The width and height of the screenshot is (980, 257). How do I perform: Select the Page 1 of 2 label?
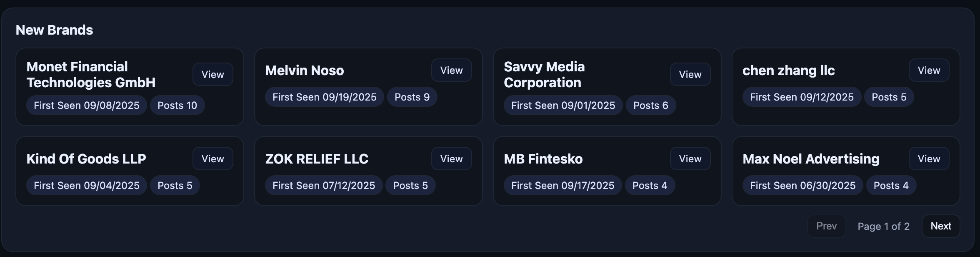[883, 226]
